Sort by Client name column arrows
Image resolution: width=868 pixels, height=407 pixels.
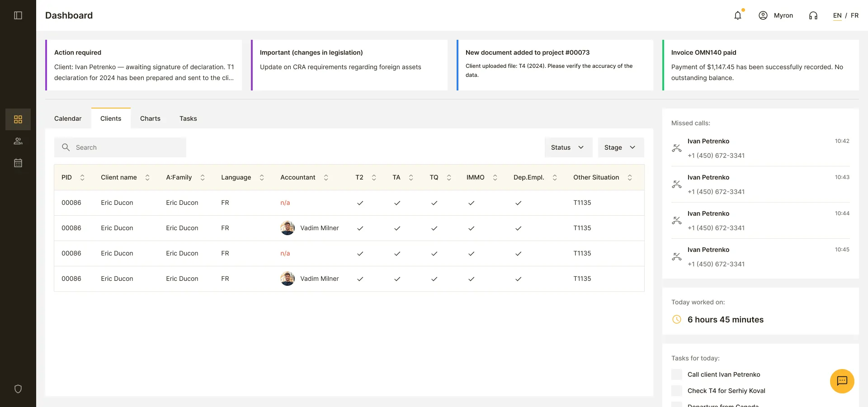tap(147, 177)
